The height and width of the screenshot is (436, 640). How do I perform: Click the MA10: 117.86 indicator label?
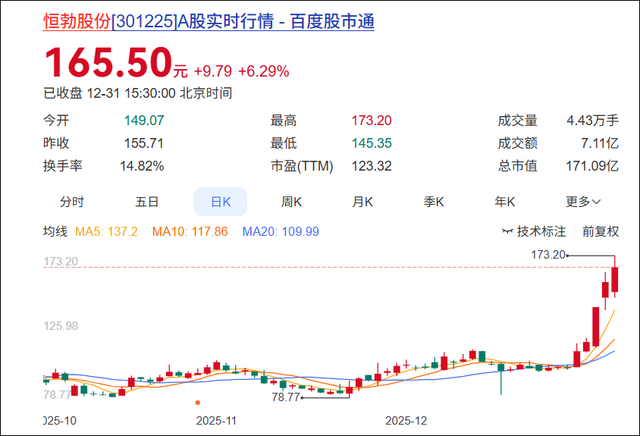(x=190, y=231)
